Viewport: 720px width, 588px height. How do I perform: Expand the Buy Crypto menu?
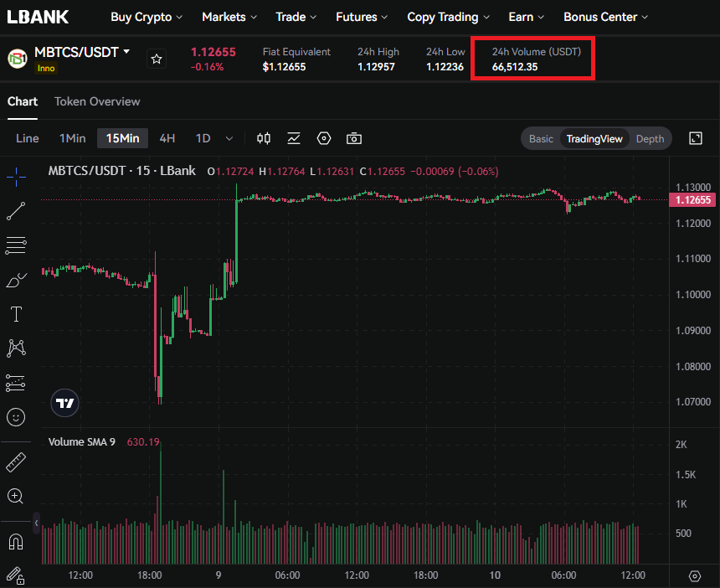click(x=147, y=17)
